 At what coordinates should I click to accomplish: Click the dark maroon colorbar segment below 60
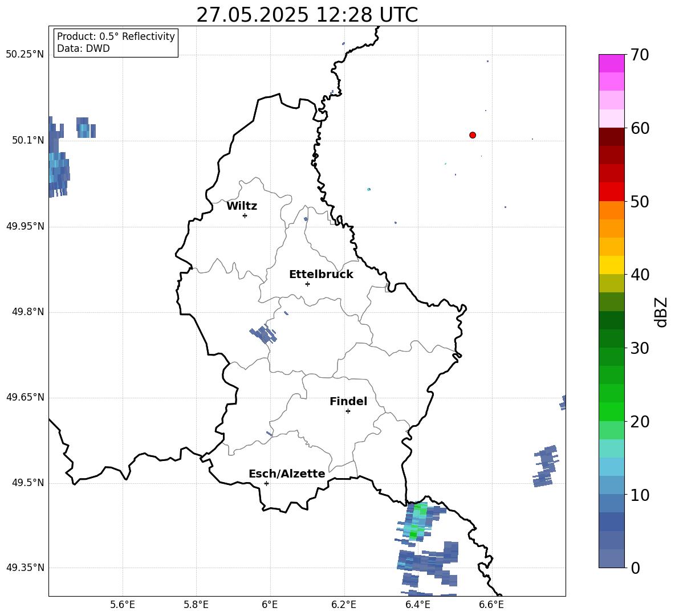click(x=611, y=137)
